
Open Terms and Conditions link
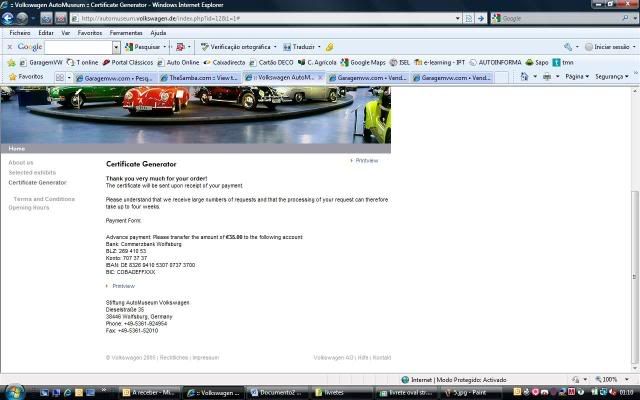(x=44, y=199)
